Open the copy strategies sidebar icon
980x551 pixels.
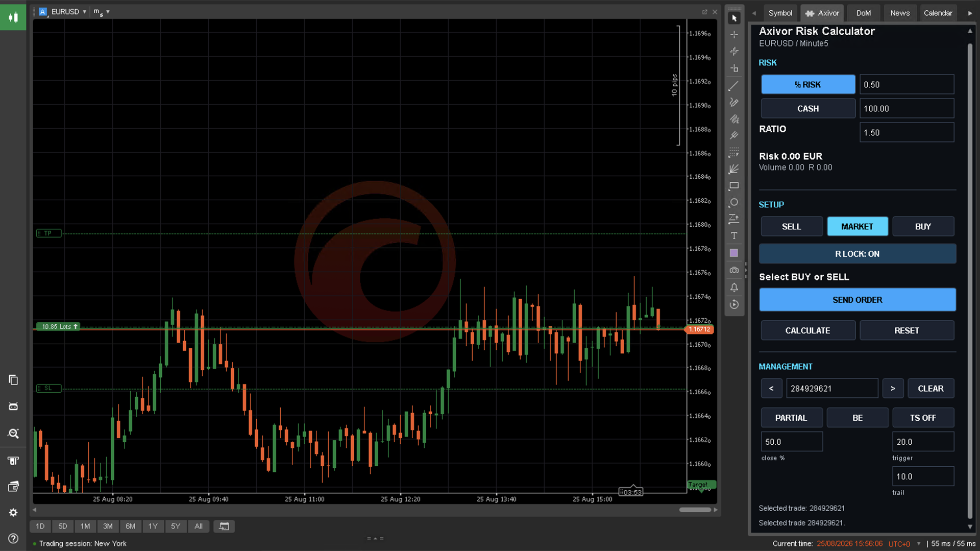pyautogui.click(x=13, y=380)
